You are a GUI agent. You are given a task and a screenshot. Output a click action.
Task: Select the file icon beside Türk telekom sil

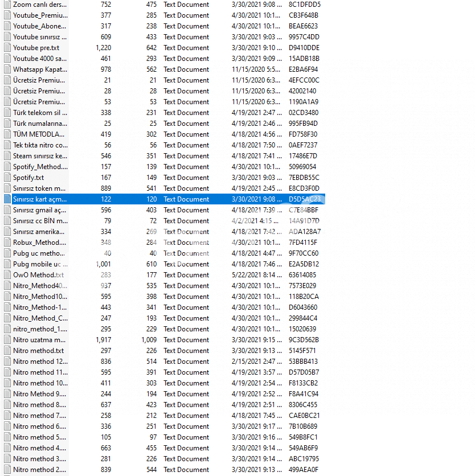[x=7, y=113]
